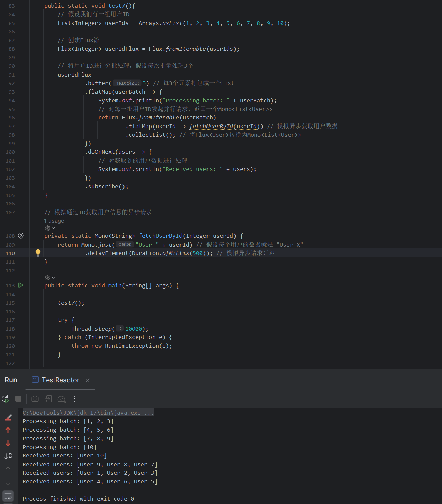This screenshot has height=504, width=442.
Task: Click the Rerun TestReactor icon
Action: click(x=5, y=399)
